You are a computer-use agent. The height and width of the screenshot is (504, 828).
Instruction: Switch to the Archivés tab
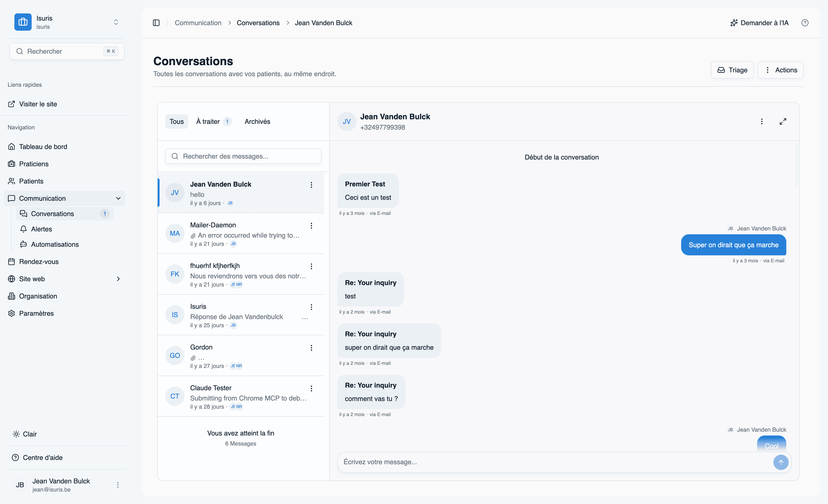click(x=257, y=121)
